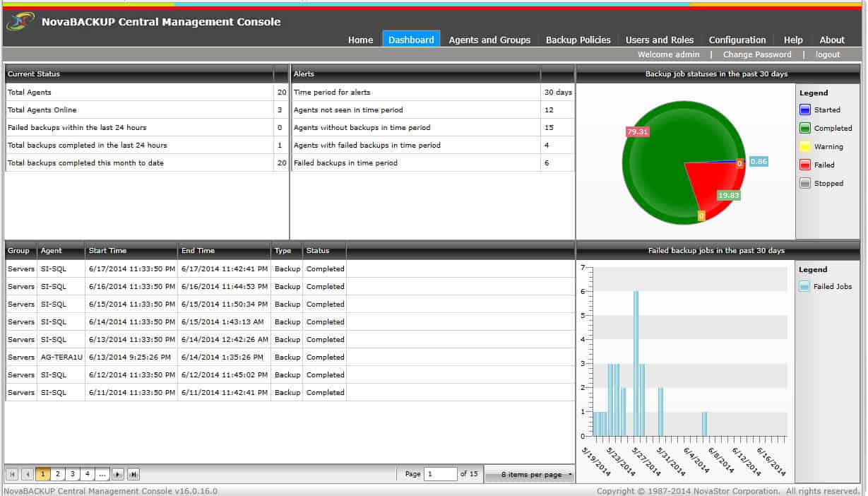
Task: Click the Alerts panel header
Action: [433, 74]
